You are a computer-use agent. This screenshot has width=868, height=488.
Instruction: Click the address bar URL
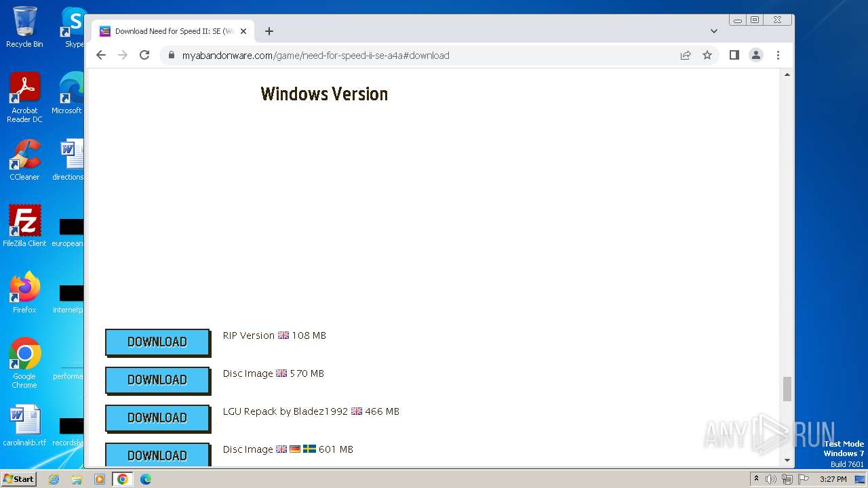(315, 56)
